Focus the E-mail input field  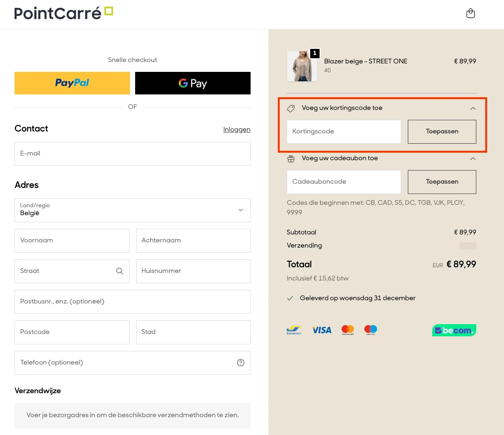click(132, 154)
